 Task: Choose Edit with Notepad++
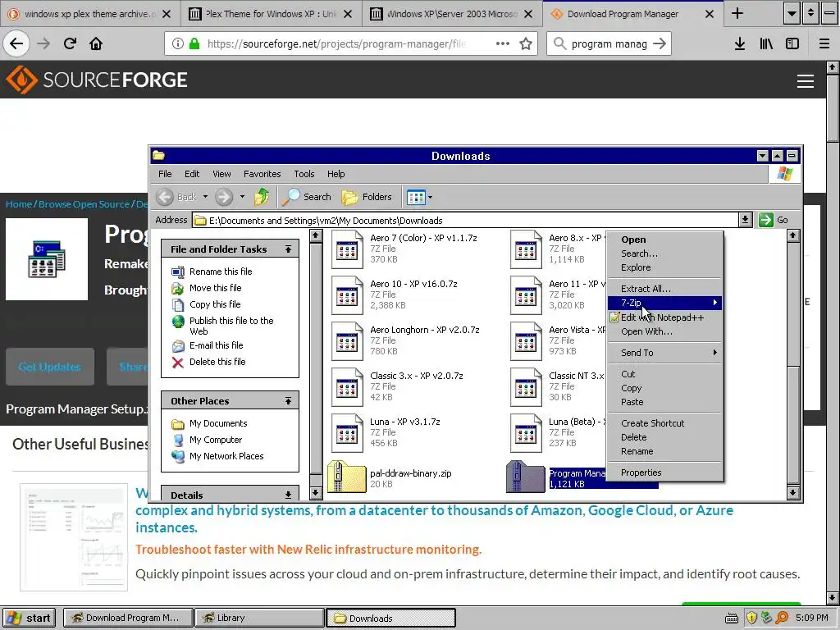(664, 317)
